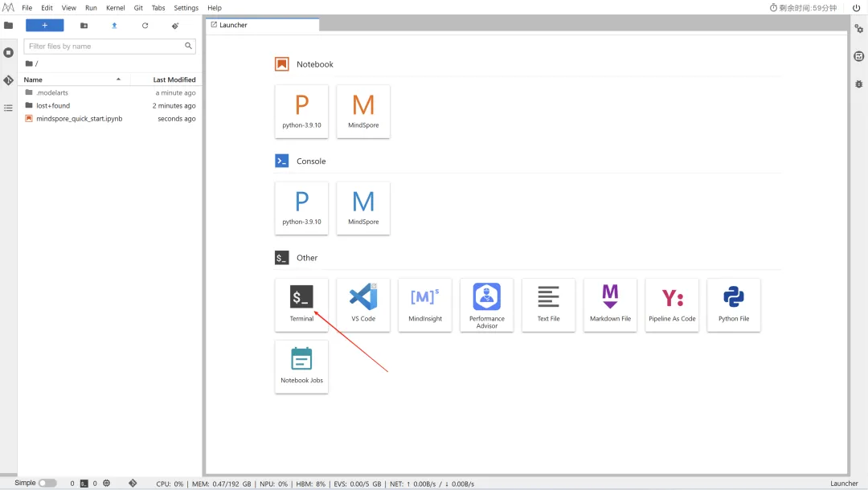Toggle Simple mode switch
Viewport: 868px width, 490px height.
47,483
